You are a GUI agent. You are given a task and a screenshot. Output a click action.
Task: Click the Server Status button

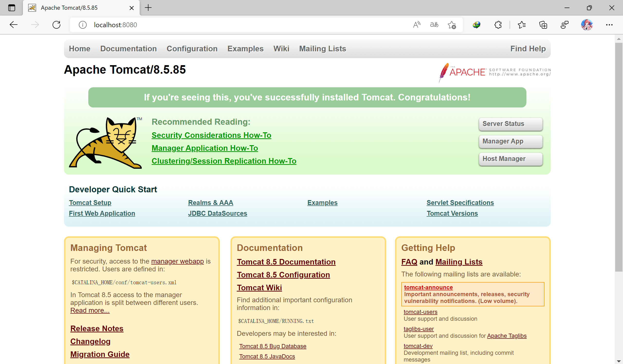coord(511,124)
